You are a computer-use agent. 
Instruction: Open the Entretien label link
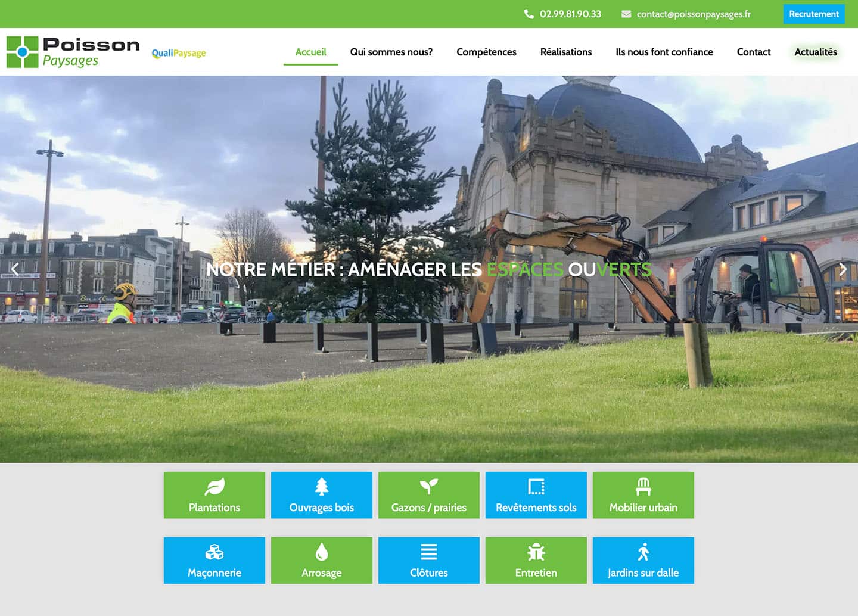536,573
